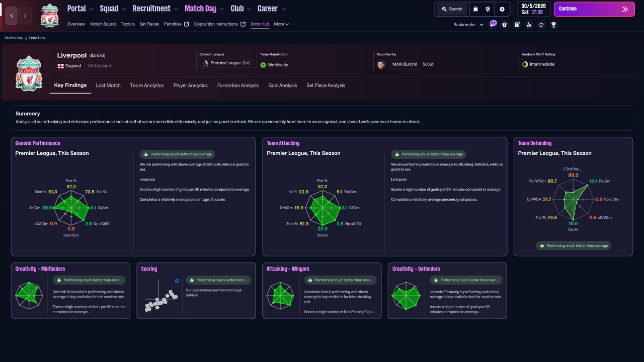Expand the Club menu chevron

(x=249, y=9)
